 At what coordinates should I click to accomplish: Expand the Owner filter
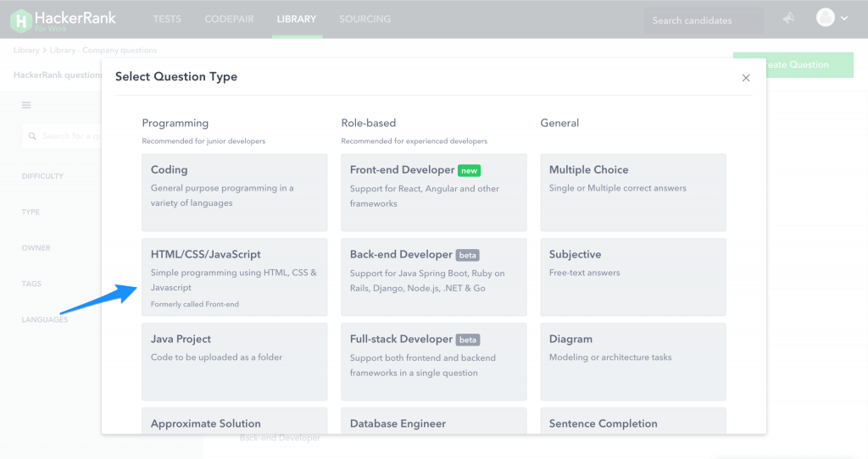click(36, 248)
